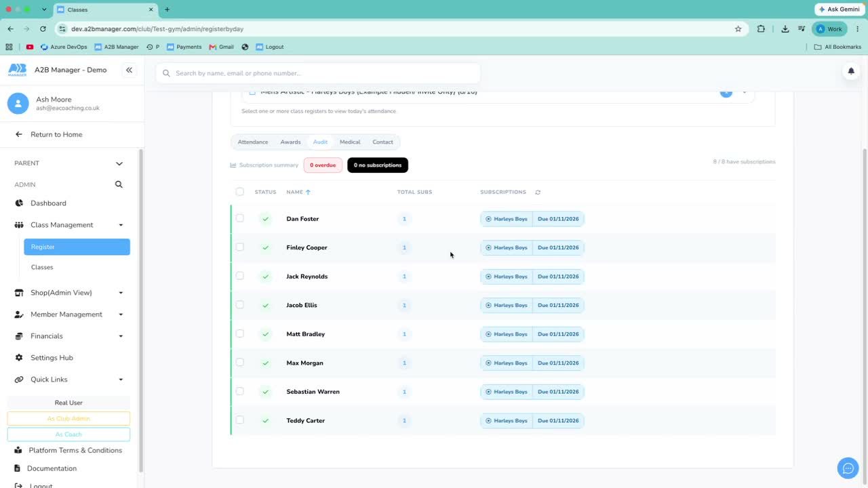Image resolution: width=868 pixels, height=488 pixels.
Task: Expand the Class Management menu
Action: (68, 225)
